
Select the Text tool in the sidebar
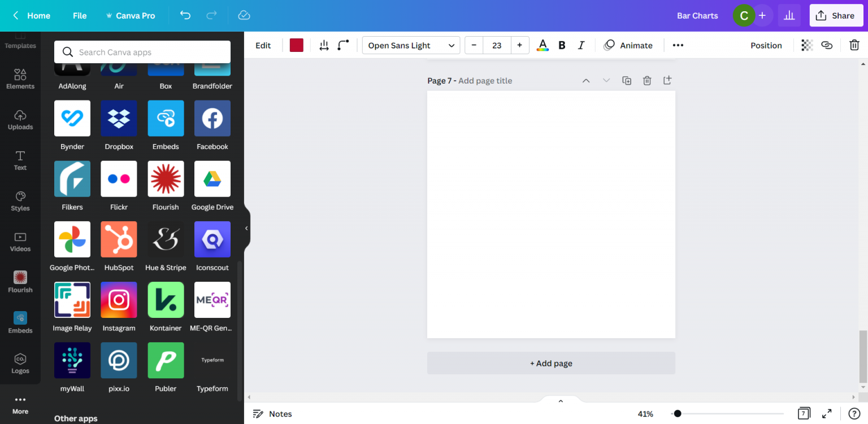click(x=20, y=160)
